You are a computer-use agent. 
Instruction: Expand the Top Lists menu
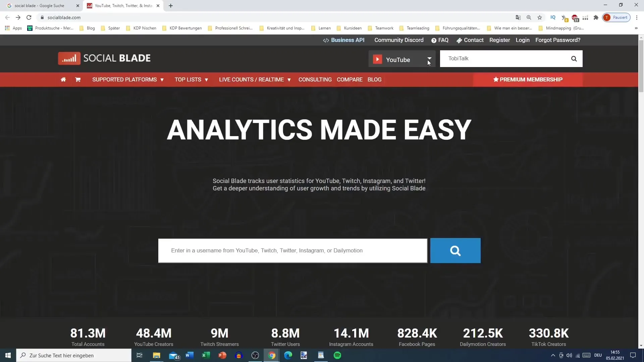pos(191,79)
